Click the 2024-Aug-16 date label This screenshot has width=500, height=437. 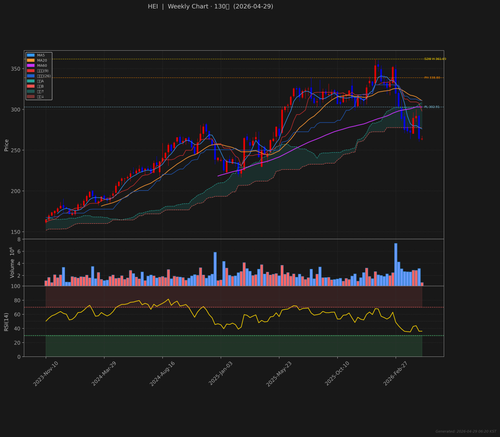tap(162, 374)
